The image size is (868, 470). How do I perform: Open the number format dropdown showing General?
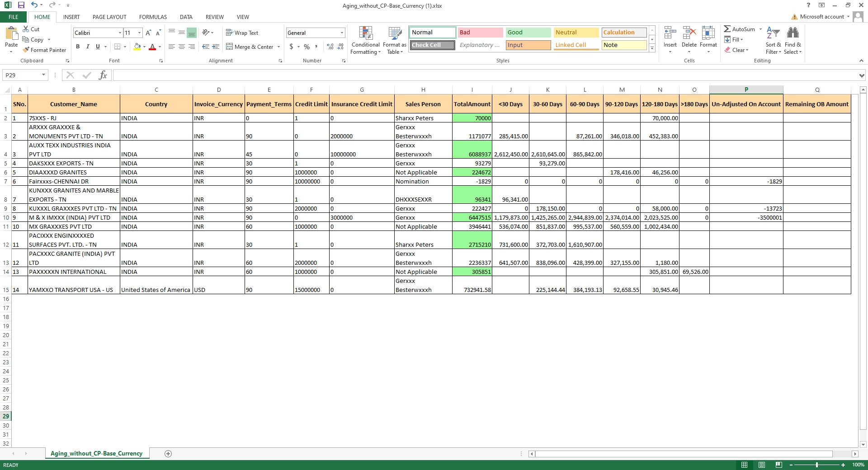(342, 33)
